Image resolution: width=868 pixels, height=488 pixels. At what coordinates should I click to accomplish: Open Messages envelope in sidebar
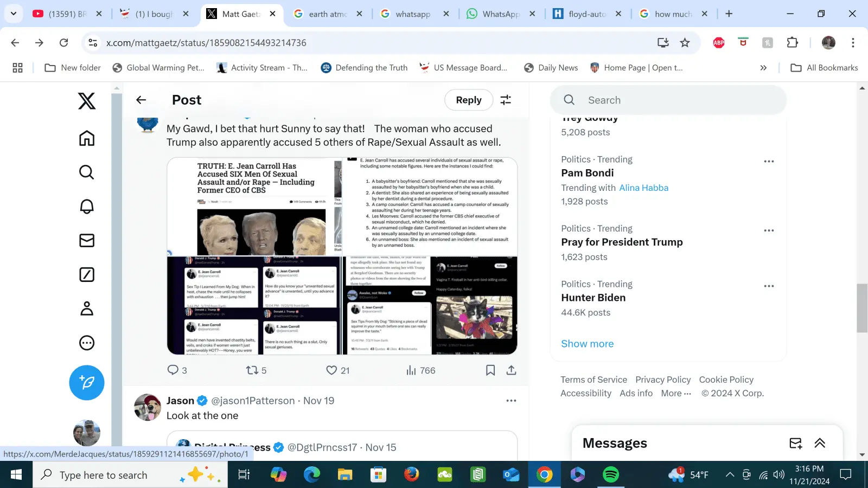pos(87,240)
